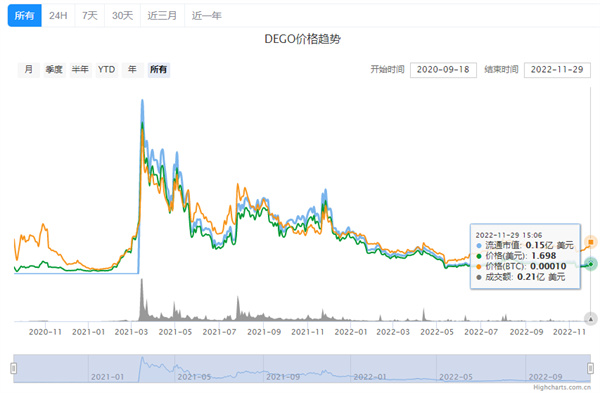Click the 季度 range selector button
Viewport: 600px width, 393px height.
point(54,70)
